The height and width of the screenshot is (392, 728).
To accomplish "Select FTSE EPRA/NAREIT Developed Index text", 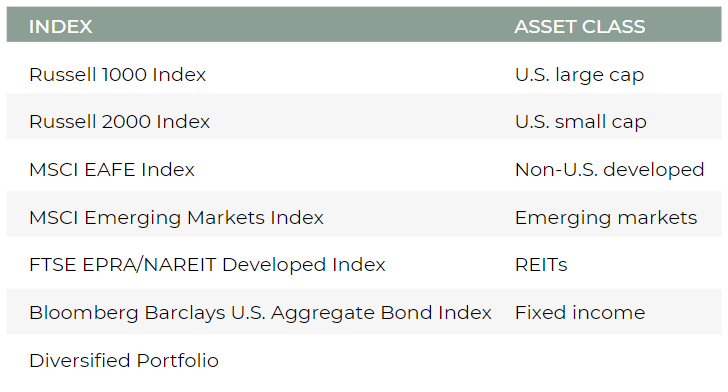I will (207, 265).
